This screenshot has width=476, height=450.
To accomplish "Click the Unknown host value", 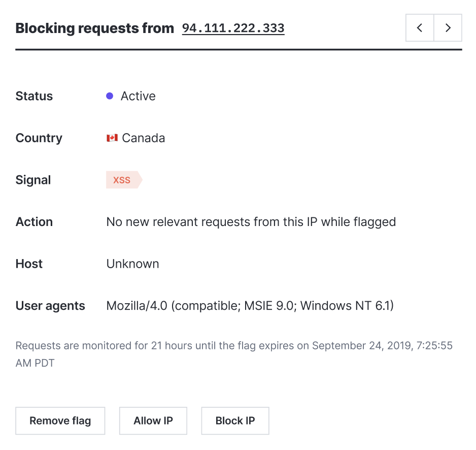I will [132, 264].
